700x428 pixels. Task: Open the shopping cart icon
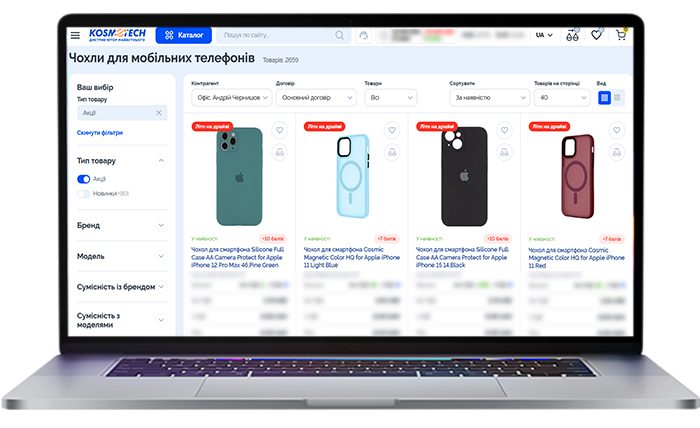[x=621, y=35]
